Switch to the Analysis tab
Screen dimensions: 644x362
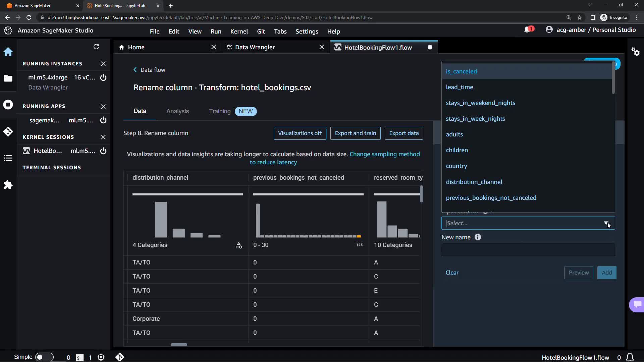point(177,111)
